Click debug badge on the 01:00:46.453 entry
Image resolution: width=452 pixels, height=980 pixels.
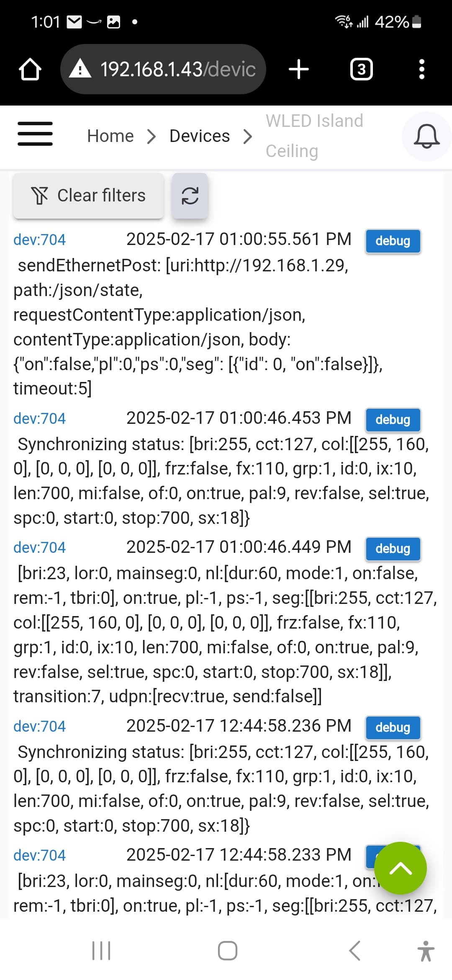(393, 420)
